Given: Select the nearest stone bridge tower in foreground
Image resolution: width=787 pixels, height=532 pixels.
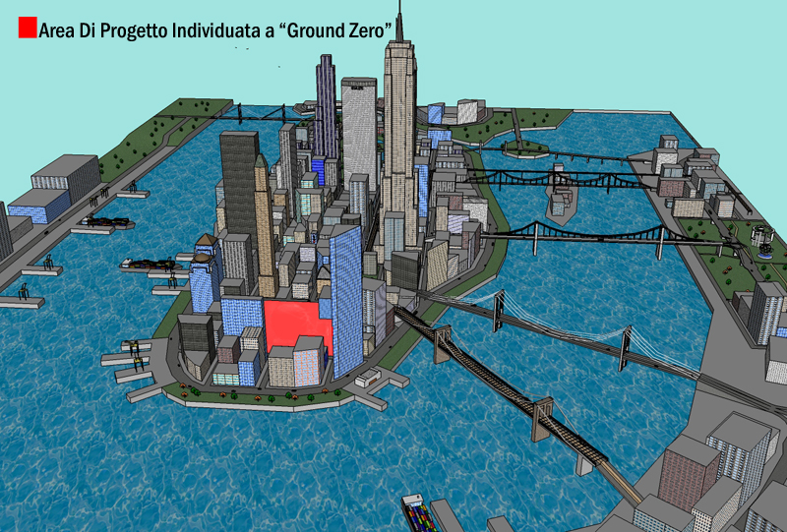Looking at the screenshot, I should [x=544, y=420].
